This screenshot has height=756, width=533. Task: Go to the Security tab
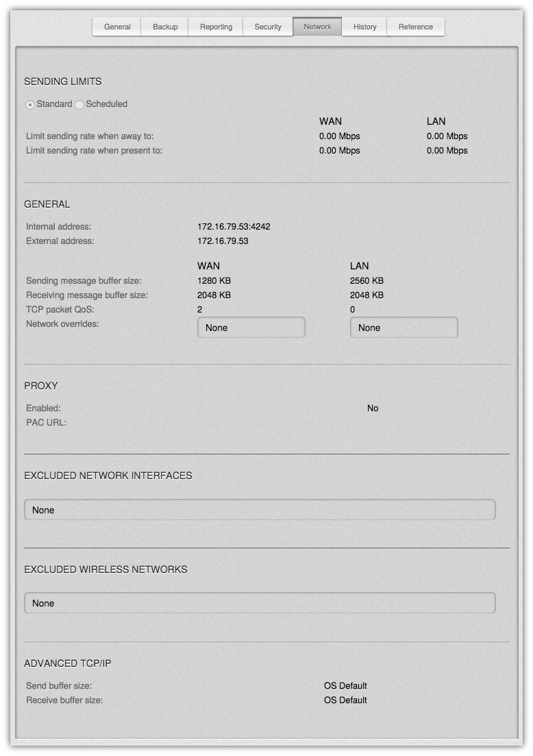point(268,27)
